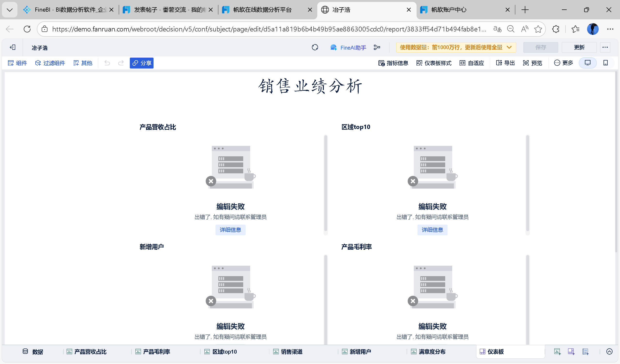This screenshot has width=620, height=364.
Task: Expand the 使用数据量 data usage dropdown
Action: pyautogui.click(x=509, y=47)
